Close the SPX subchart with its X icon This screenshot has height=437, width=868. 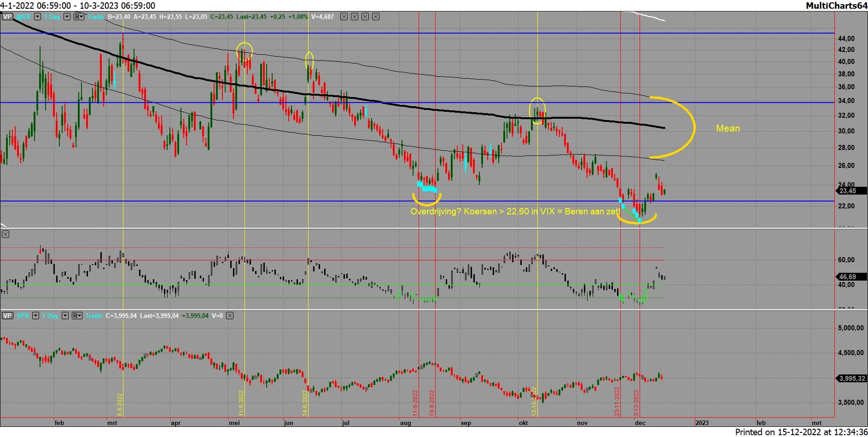coord(230,316)
